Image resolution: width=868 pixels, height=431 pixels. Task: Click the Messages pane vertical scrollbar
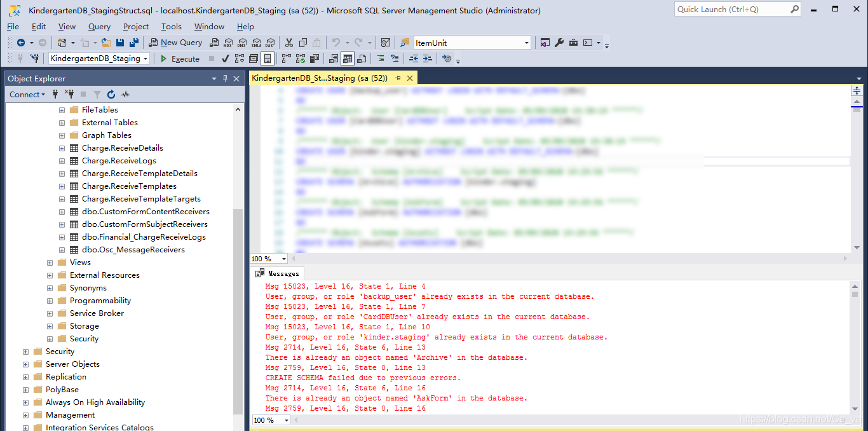(855, 348)
